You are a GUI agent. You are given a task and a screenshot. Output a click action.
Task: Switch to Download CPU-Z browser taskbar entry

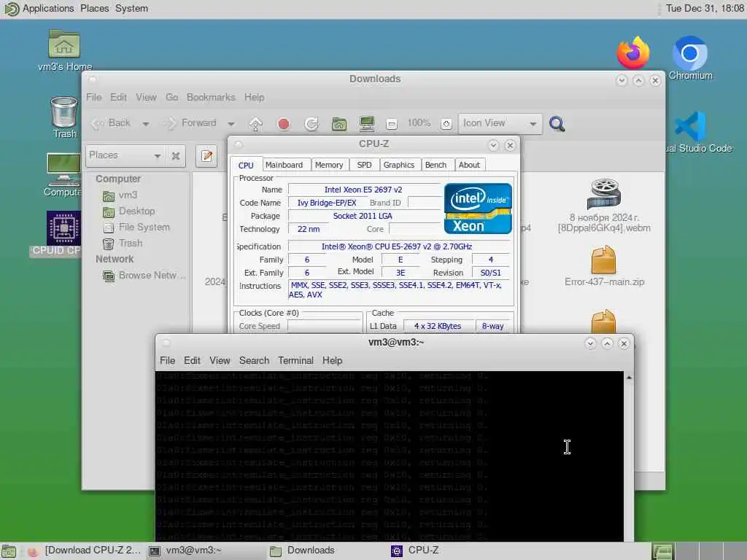pos(84,551)
